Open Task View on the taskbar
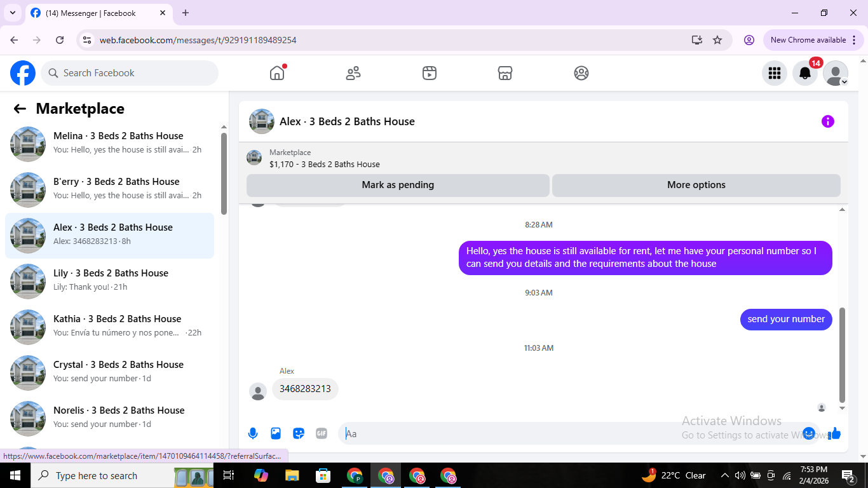 pyautogui.click(x=229, y=475)
